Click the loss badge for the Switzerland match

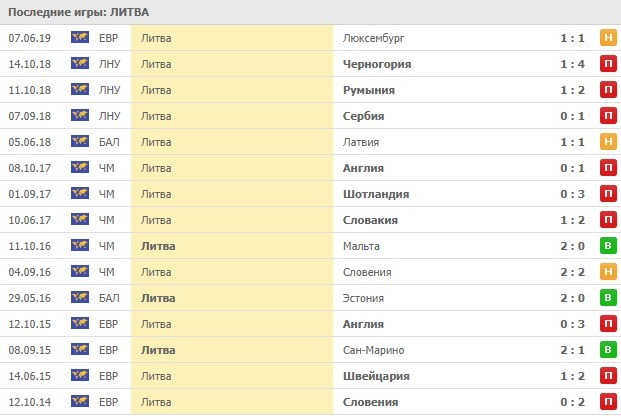pyautogui.click(x=607, y=376)
